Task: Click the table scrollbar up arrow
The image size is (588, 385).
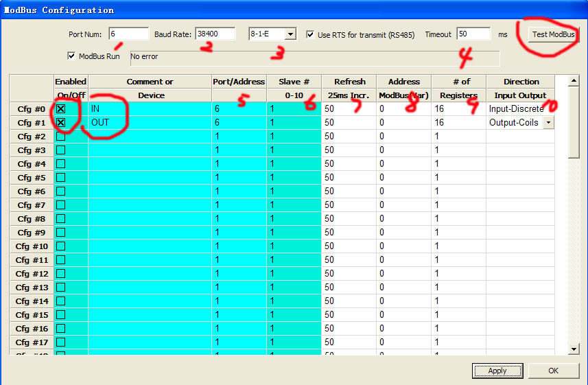Action: coord(574,81)
